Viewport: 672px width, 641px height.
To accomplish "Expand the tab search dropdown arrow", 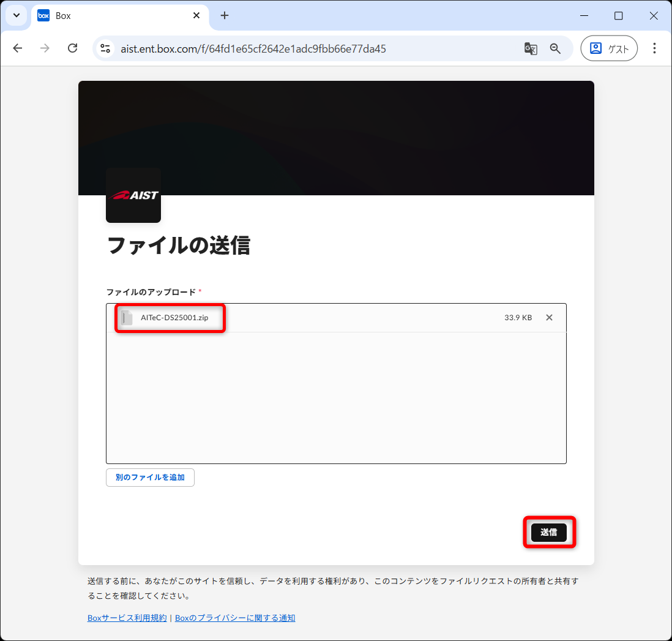I will click(x=17, y=16).
